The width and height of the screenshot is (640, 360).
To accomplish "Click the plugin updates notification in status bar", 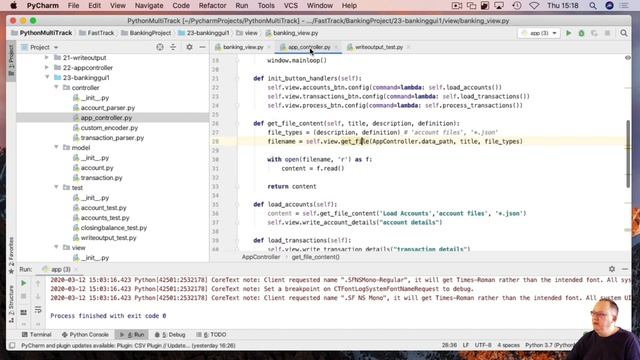I will [128, 346].
